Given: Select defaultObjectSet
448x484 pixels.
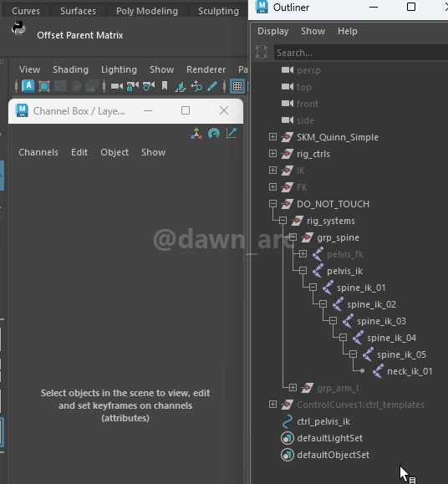Looking at the screenshot, I should pyautogui.click(x=333, y=455).
